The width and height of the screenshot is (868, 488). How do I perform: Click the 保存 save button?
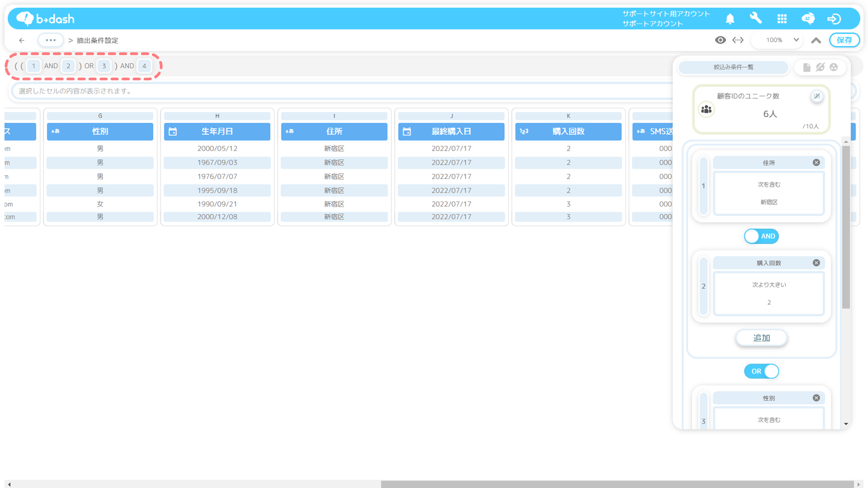coord(845,40)
